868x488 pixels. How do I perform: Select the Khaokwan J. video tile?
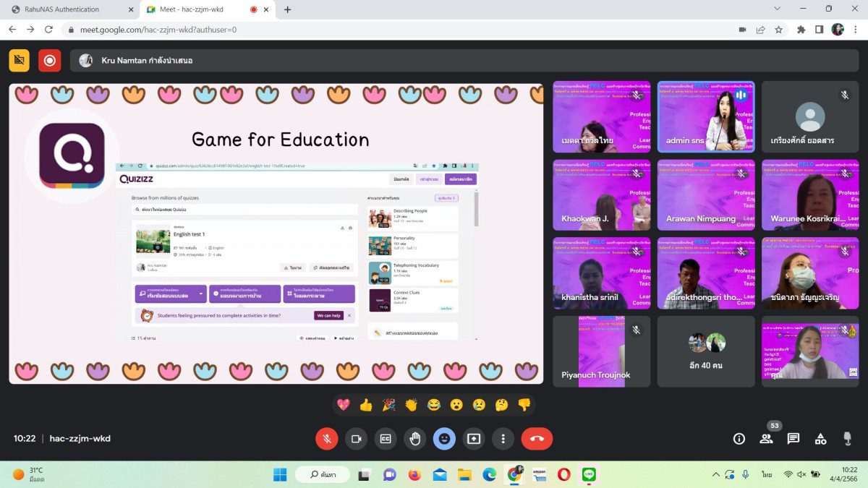pos(602,194)
